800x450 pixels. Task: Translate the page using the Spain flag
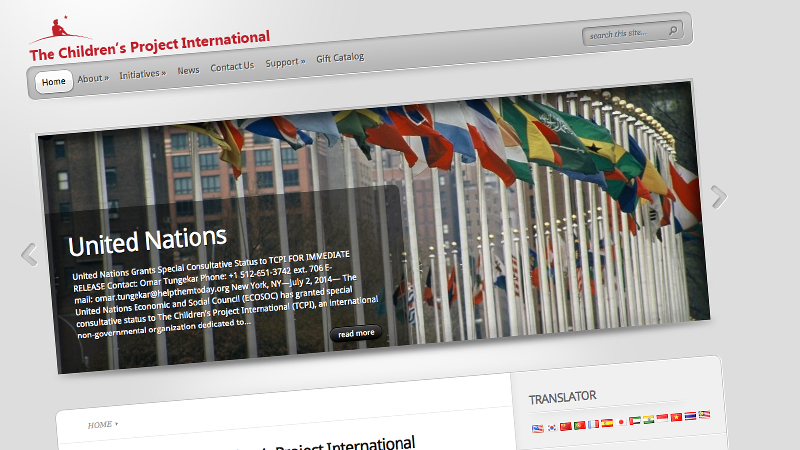click(607, 423)
